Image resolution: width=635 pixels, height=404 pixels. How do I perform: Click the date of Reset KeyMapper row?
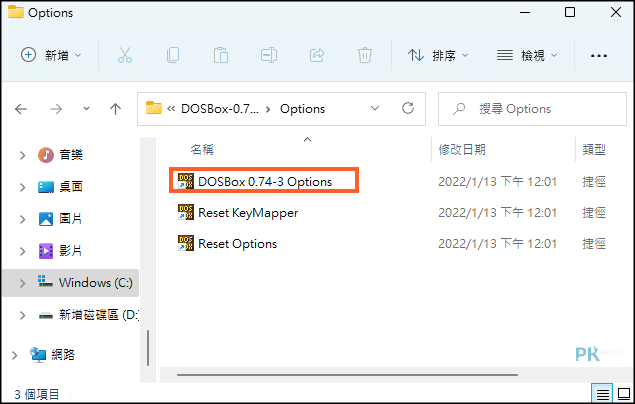(x=497, y=213)
